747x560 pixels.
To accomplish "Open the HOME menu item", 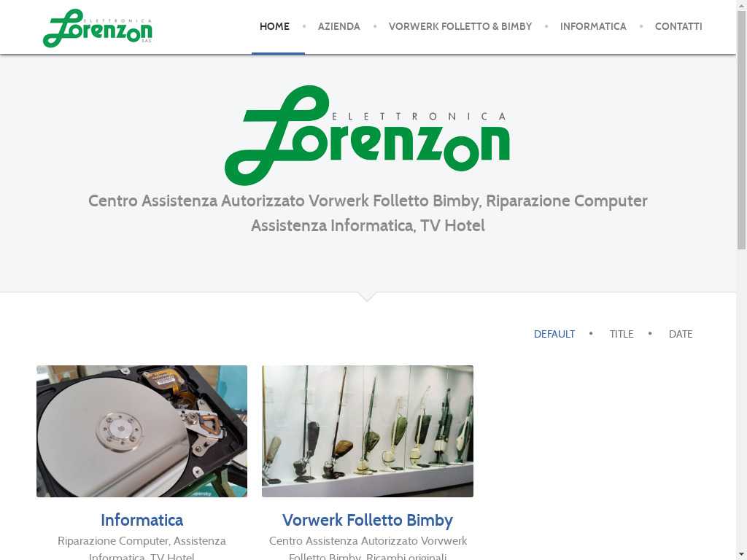I will point(274,27).
